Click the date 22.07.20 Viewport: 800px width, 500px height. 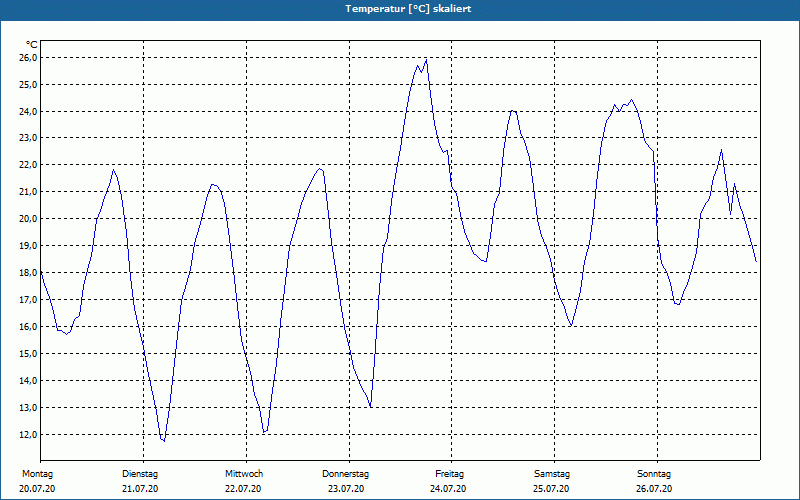click(243, 489)
